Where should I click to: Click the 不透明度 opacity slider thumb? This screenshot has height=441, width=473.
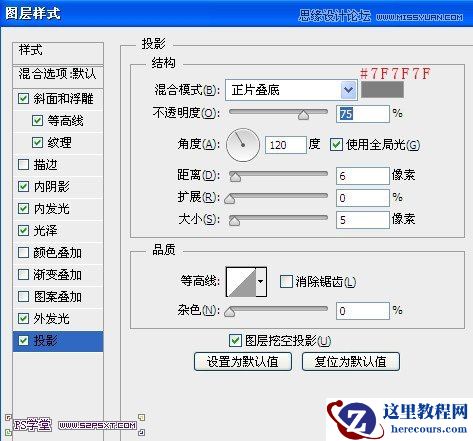point(303,115)
